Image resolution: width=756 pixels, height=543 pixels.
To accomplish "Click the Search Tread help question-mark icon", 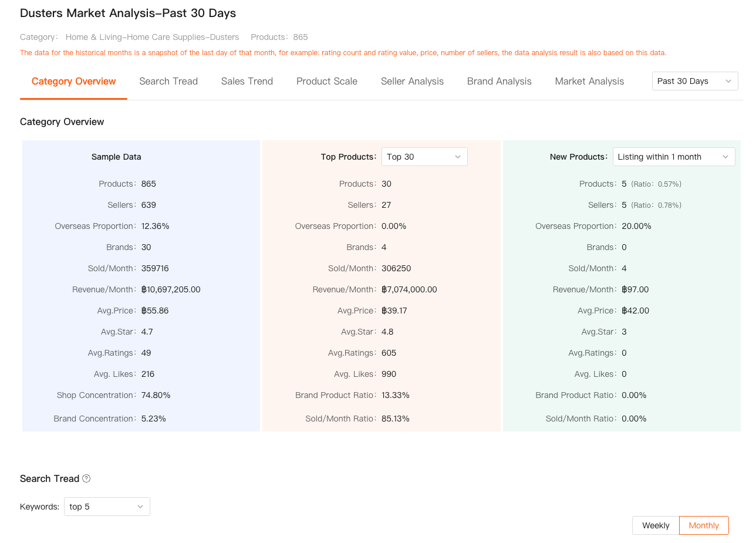I will (x=86, y=478).
